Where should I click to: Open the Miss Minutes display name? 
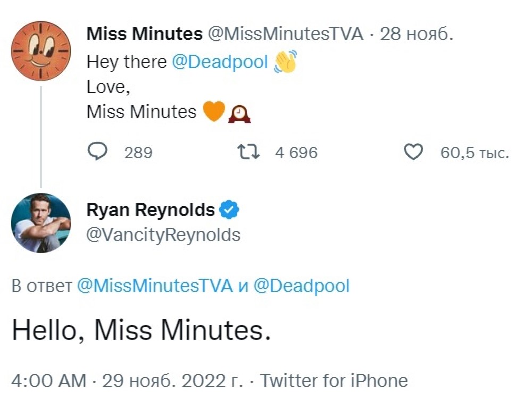coord(144,35)
